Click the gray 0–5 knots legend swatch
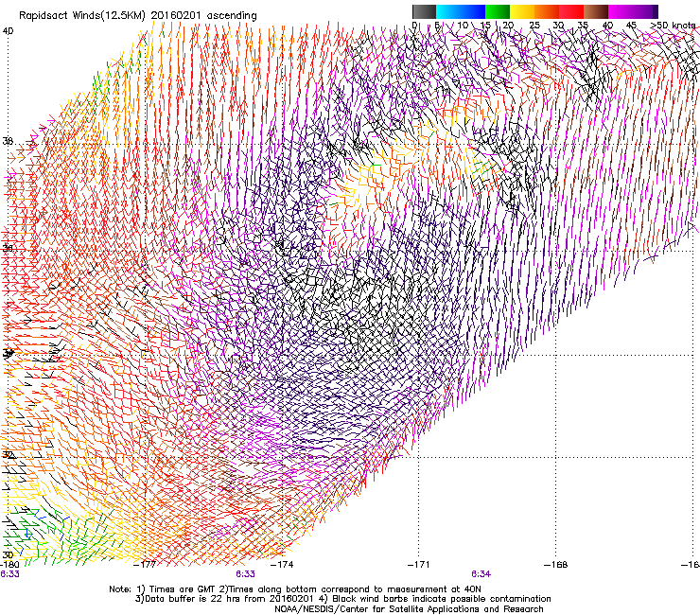The image size is (700, 615). [x=424, y=11]
